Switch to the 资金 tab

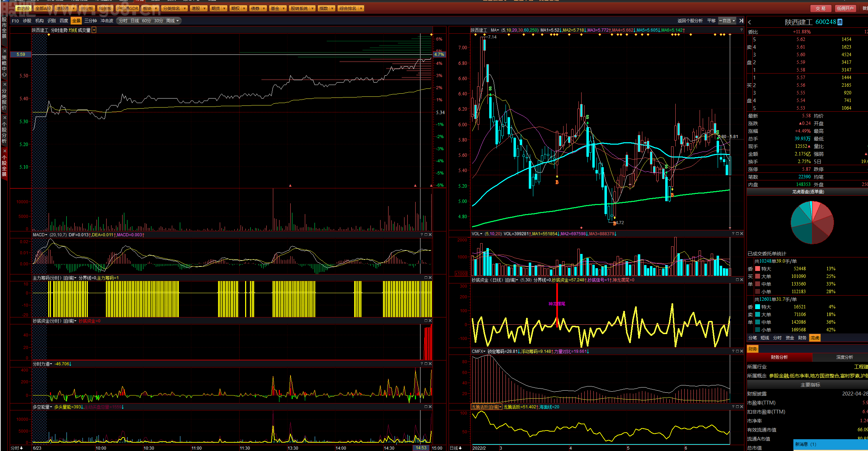790,338
